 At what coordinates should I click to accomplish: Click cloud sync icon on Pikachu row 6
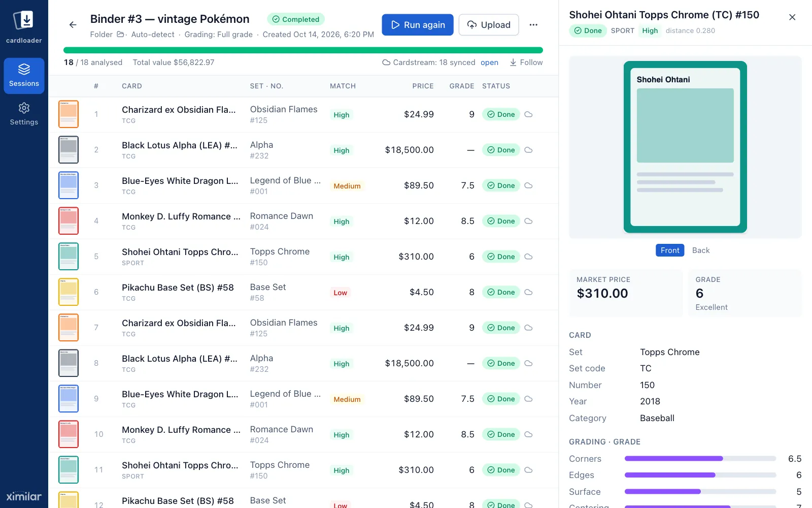(528, 292)
